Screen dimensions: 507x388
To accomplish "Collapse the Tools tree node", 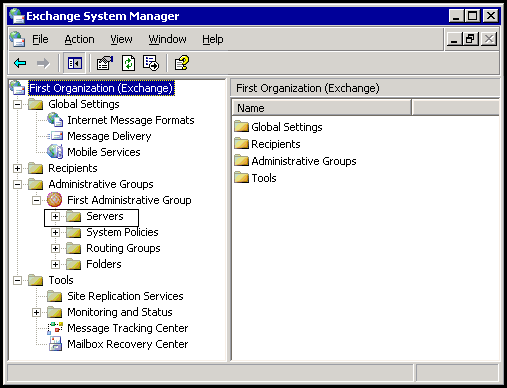I will [x=17, y=280].
